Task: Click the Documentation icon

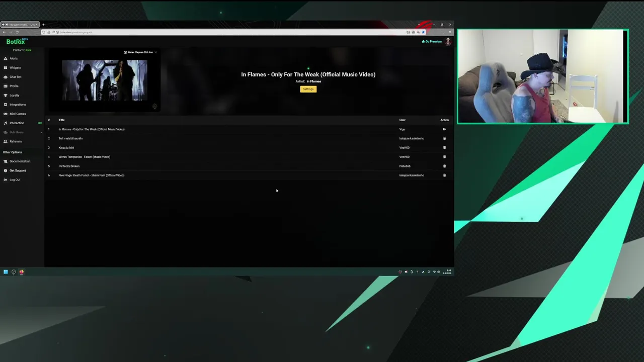Action: pos(6,161)
